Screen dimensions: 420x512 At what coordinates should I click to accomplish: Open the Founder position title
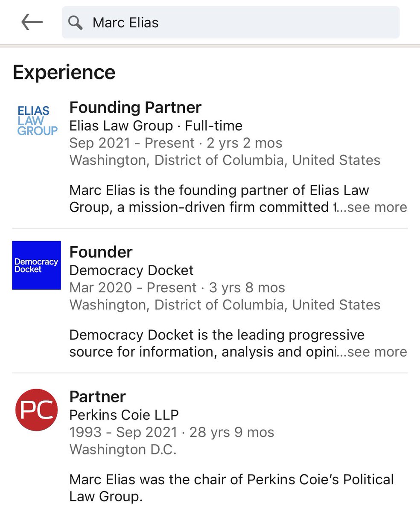pyautogui.click(x=101, y=252)
